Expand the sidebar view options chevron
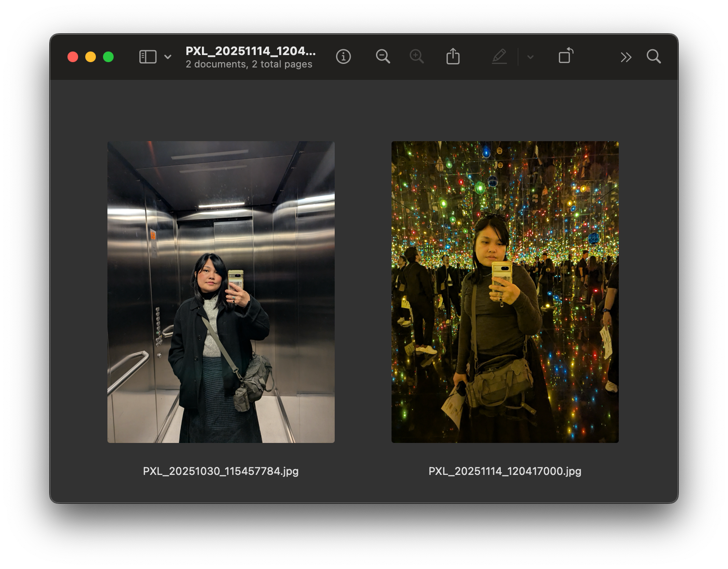 pyautogui.click(x=168, y=57)
